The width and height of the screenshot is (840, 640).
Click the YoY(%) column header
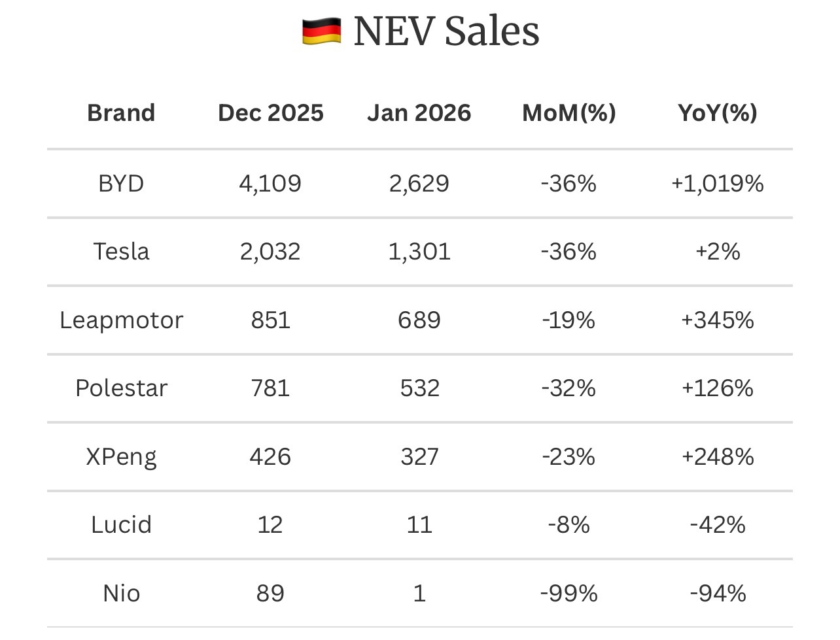pyautogui.click(x=718, y=113)
